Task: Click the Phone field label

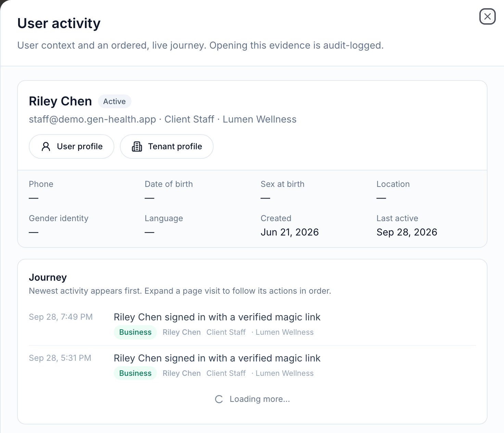Action: pyautogui.click(x=41, y=184)
